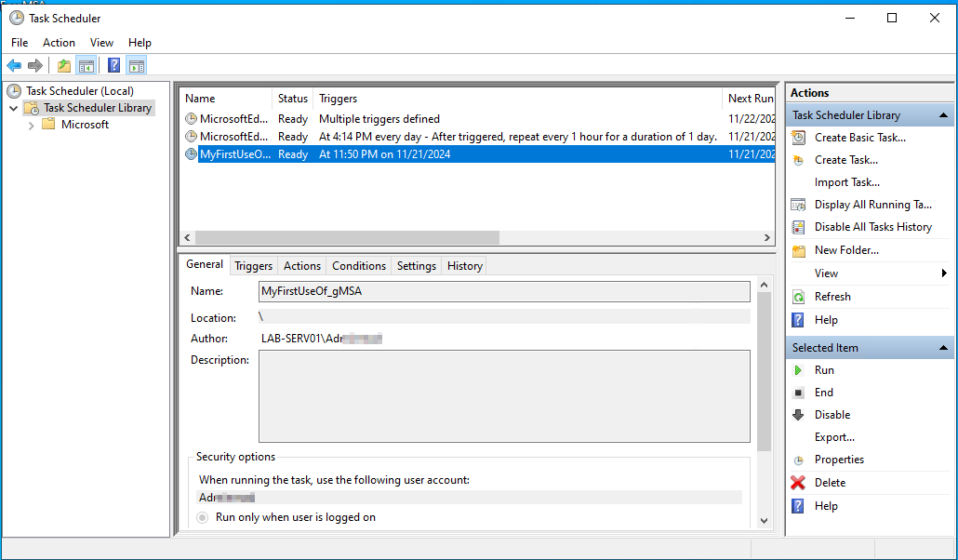
Task: Click the red Delete X icon
Action: click(798, 483)
